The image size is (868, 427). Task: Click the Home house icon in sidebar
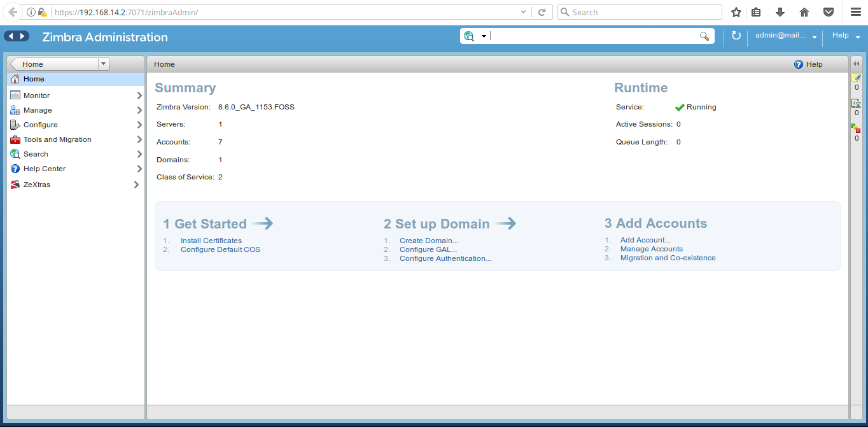tap(15, 79)
